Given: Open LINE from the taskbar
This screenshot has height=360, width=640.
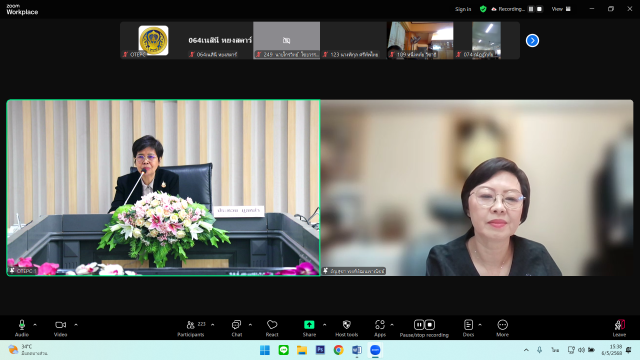Looking at the screenshot, I should click(x=284, y=350).
